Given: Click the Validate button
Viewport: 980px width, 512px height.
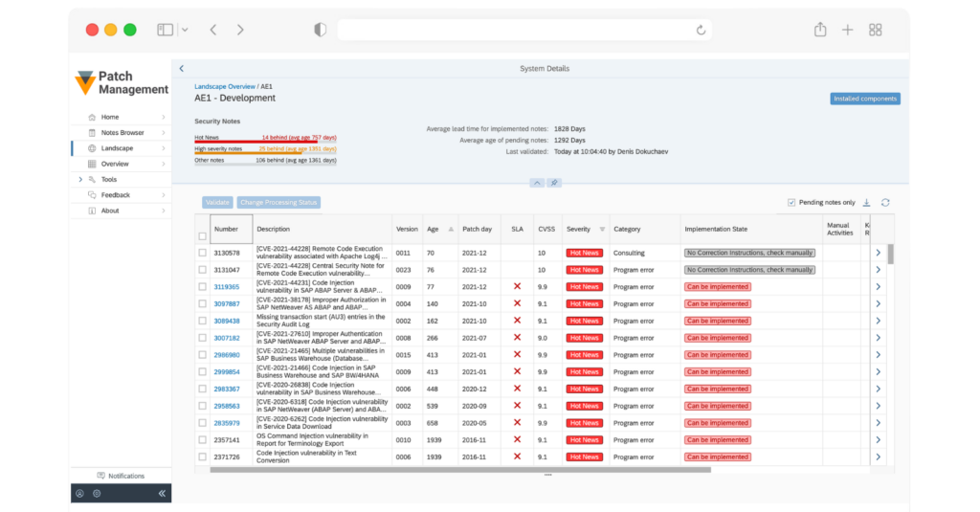Looking at the screenshot, I should [217, 203].
